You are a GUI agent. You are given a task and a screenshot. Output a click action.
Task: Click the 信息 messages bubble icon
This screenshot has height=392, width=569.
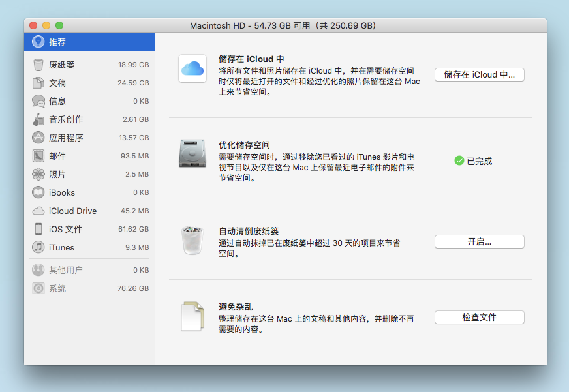tap(38, 101)
